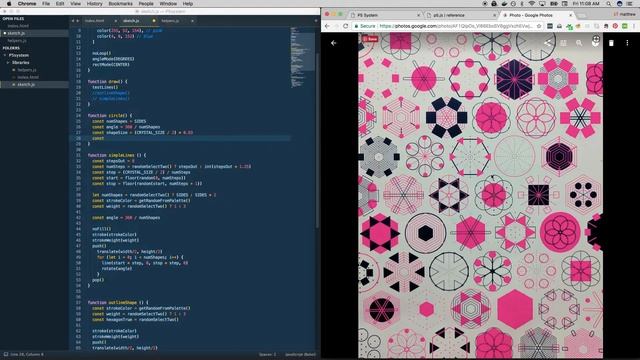Open the edit sliders icon in Google Photos
This screenshot has width=640, height=360.
click(563, 43)
